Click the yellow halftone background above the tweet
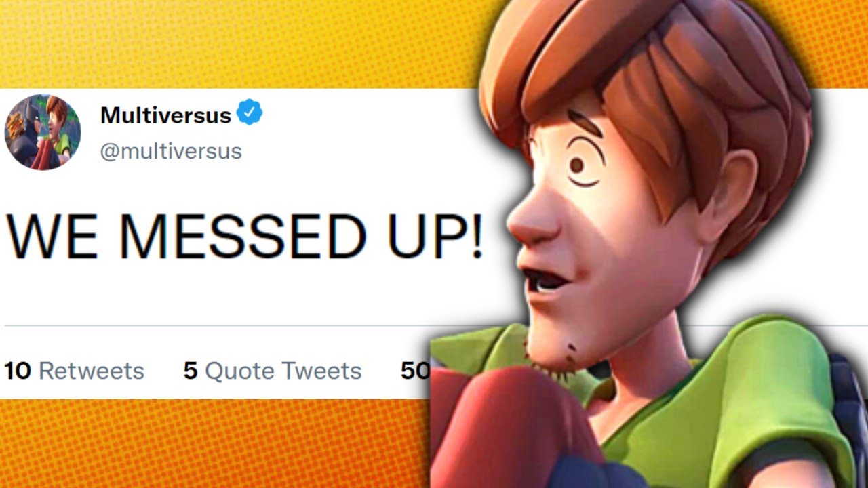The height and width of the screenshot is (488, 868). (x=237, y=44)
